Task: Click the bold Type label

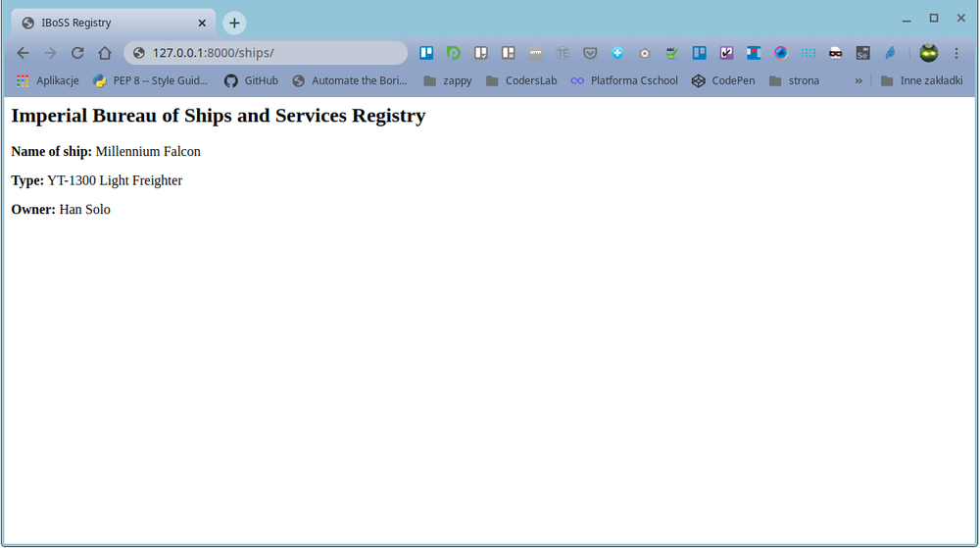Action: (27, 180)
